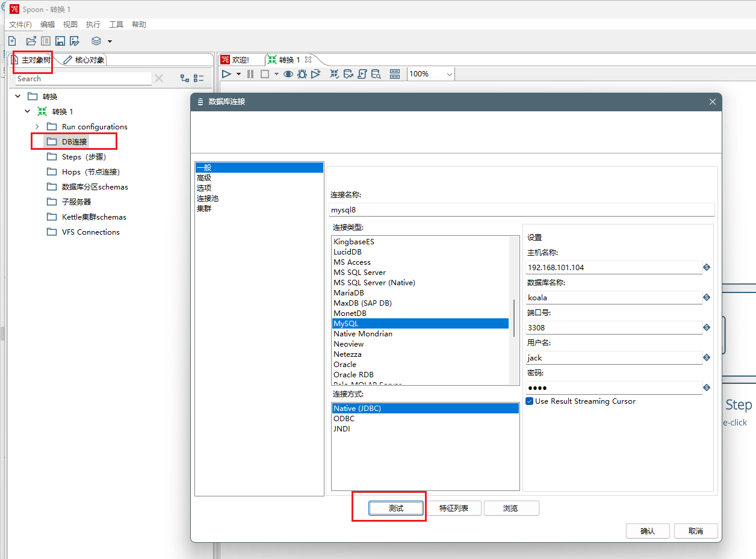Open a file with the folder toolbar icon
This screenshot has width=756, height=559.
coord(31,41)
